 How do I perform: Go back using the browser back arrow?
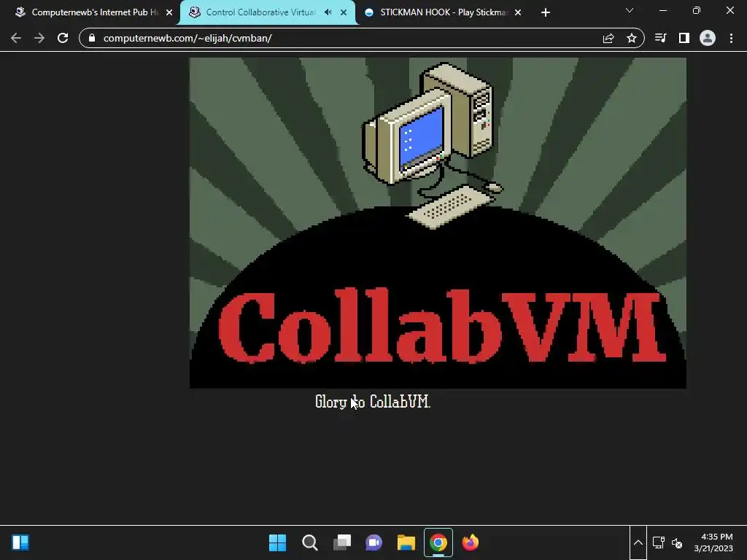click(x=16, y=38)
